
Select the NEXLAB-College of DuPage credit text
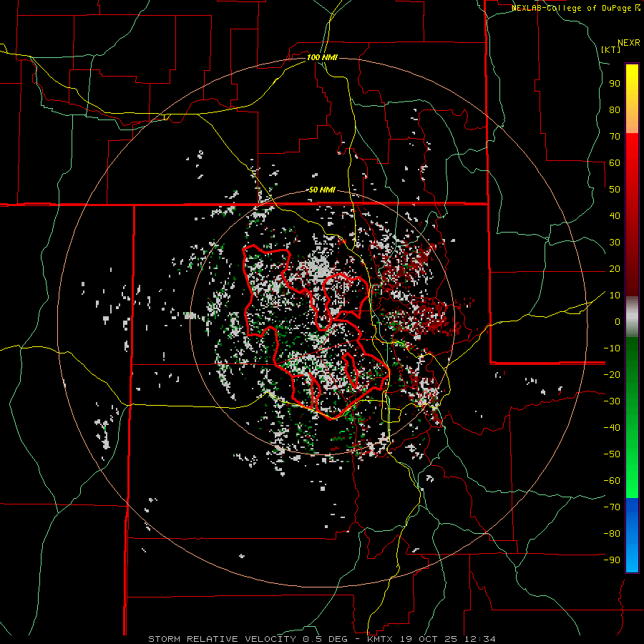[575, 8]
